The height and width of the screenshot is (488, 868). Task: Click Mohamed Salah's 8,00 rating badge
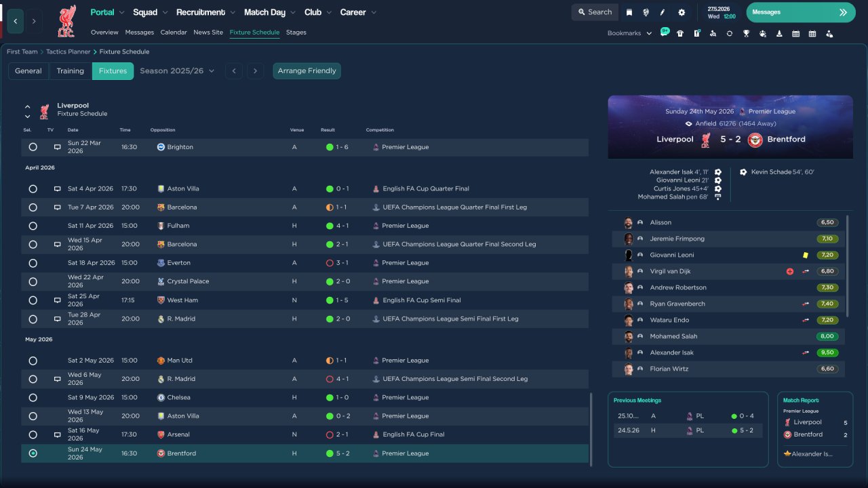827,336
